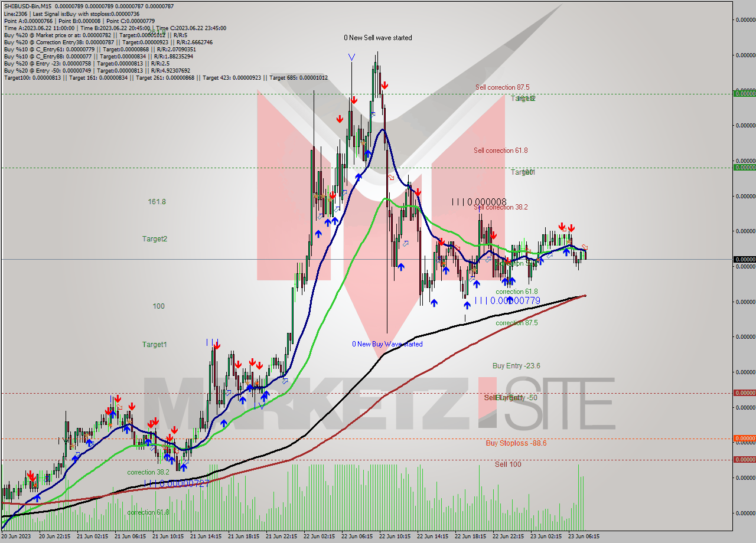This screenshot has width=756, height=543.
Task: Click the '21 Jun 10:15' time axis label
Action: pos(168,537)
